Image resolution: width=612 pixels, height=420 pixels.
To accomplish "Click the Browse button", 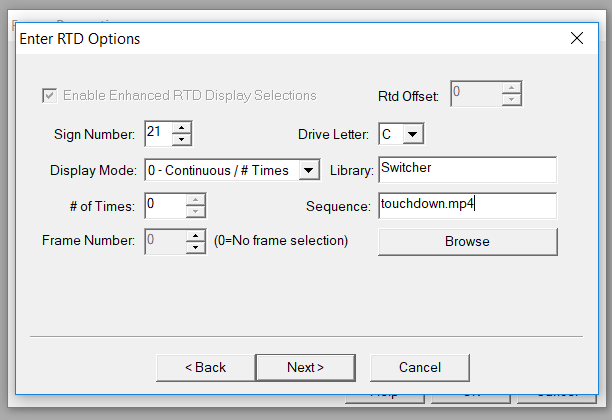I will pyautogui.click(x=468, y=242).
